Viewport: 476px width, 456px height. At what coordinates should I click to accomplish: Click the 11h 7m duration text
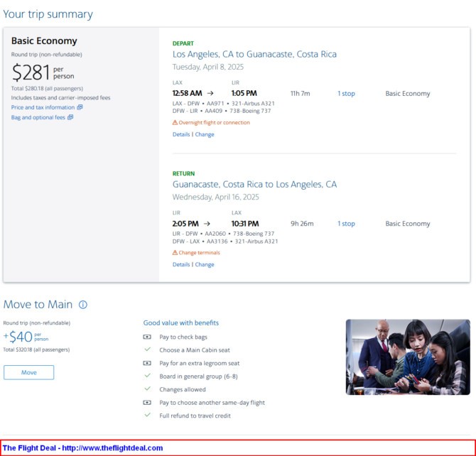(301, 94)
